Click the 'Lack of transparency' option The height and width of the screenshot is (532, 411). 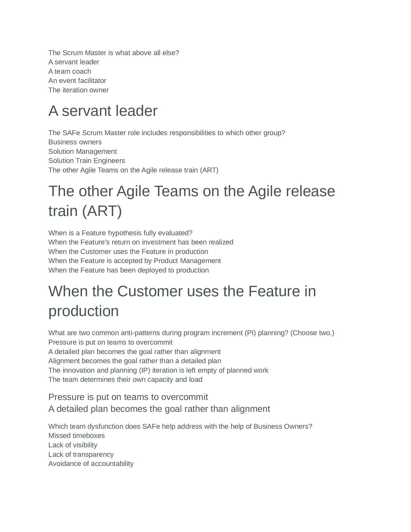pos(81,454)
